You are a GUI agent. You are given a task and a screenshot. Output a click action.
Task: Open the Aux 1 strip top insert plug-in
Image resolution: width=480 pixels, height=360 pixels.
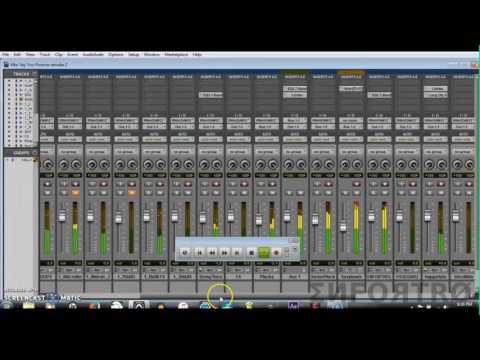point(295,89)
